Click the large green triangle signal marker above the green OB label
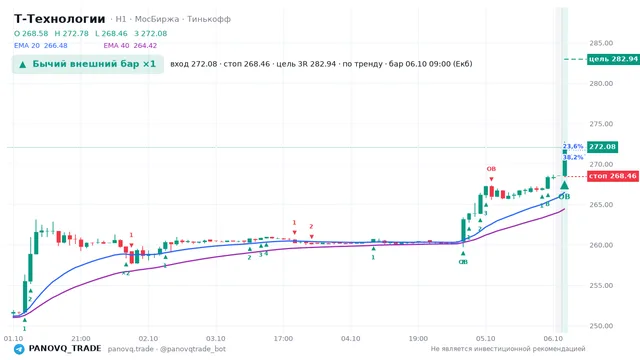The width and height of the screenshot is (640, 360). tap(564, 186)
